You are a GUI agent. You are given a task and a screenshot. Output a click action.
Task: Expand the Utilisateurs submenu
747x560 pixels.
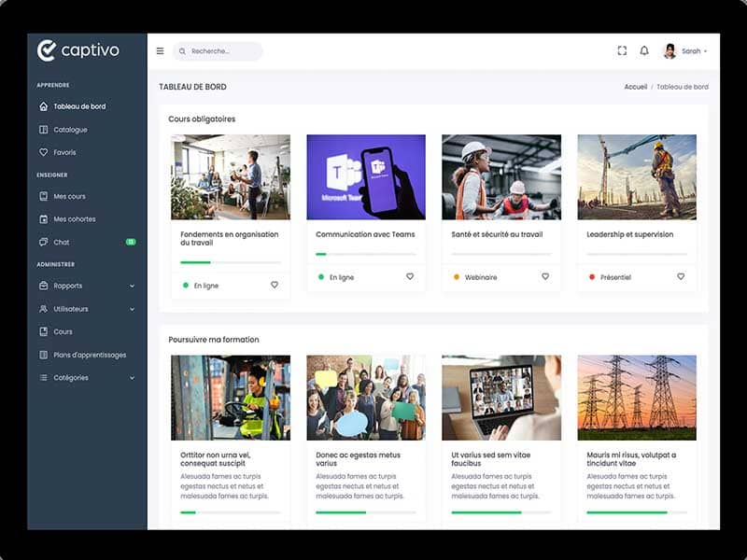tap(132, 309)
